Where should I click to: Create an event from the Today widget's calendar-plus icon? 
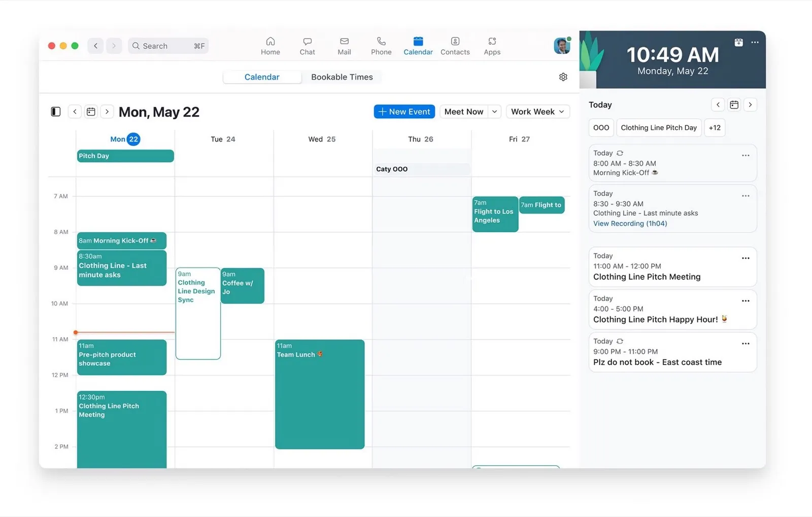[739, 43]
